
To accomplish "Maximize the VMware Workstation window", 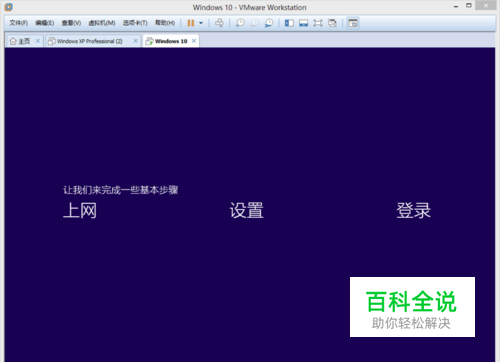I will (x=469, y=5).
